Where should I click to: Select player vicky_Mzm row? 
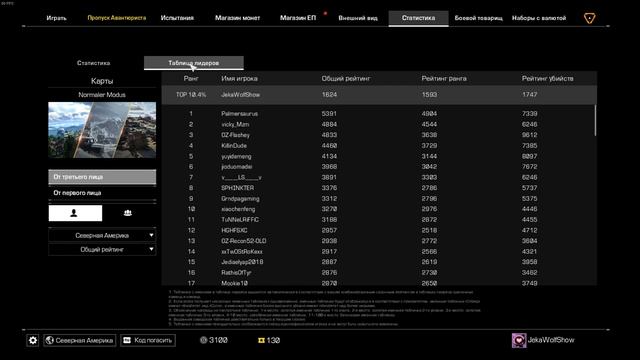point(378,124)
